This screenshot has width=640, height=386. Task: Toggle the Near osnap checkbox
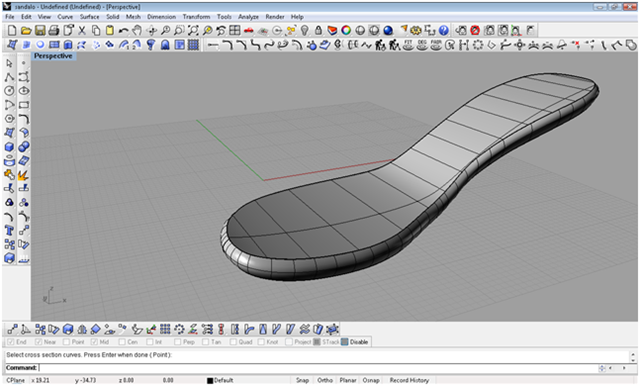(38, 342)
